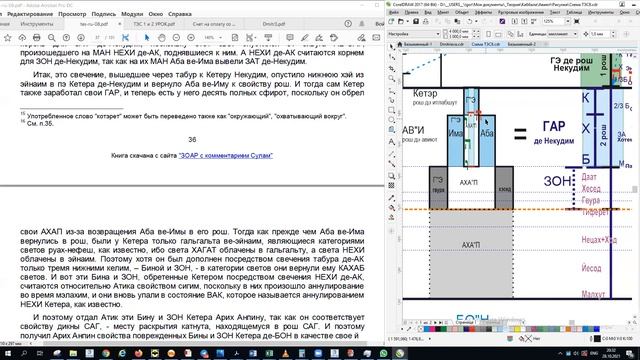
Task: Open the Эффекты menu in CorelDRAW
Action: click(483, 12)
